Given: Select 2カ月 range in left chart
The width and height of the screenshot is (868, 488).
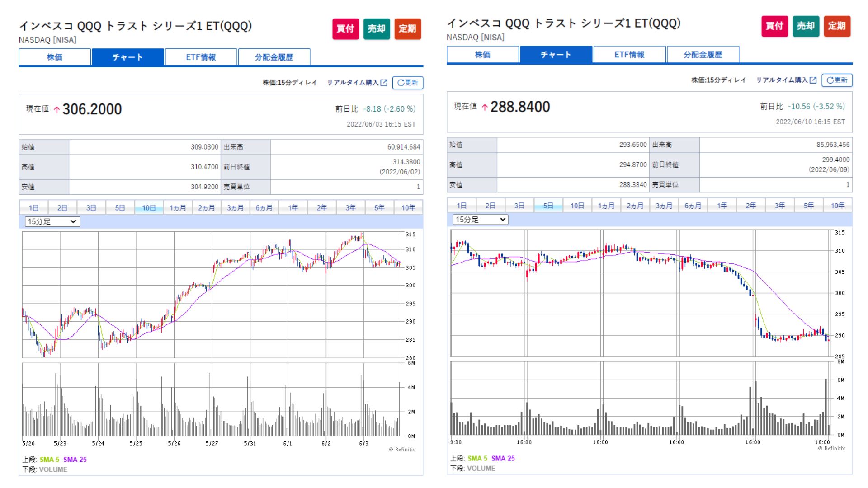Looking at the screenshot, I should tap(207, 207).
